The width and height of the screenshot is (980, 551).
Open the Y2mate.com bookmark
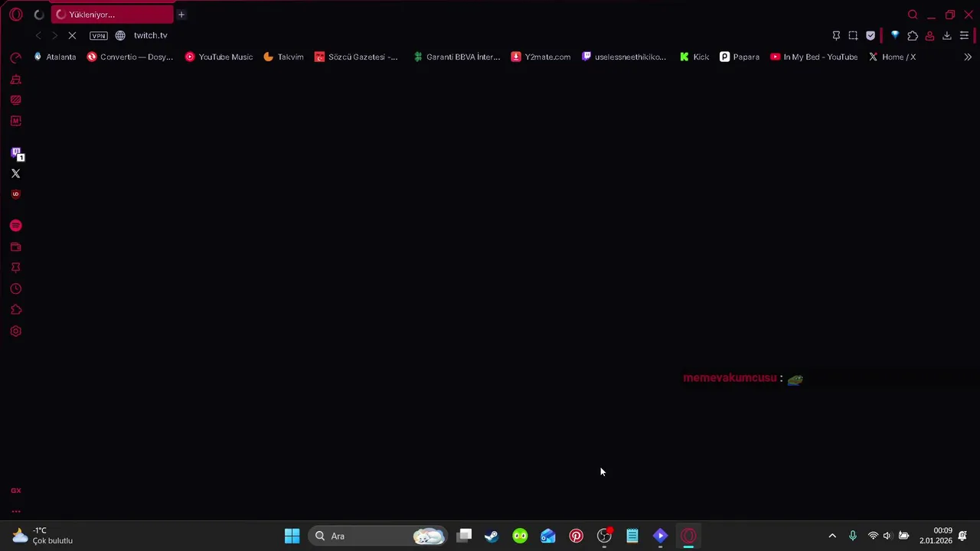(541, 57)
